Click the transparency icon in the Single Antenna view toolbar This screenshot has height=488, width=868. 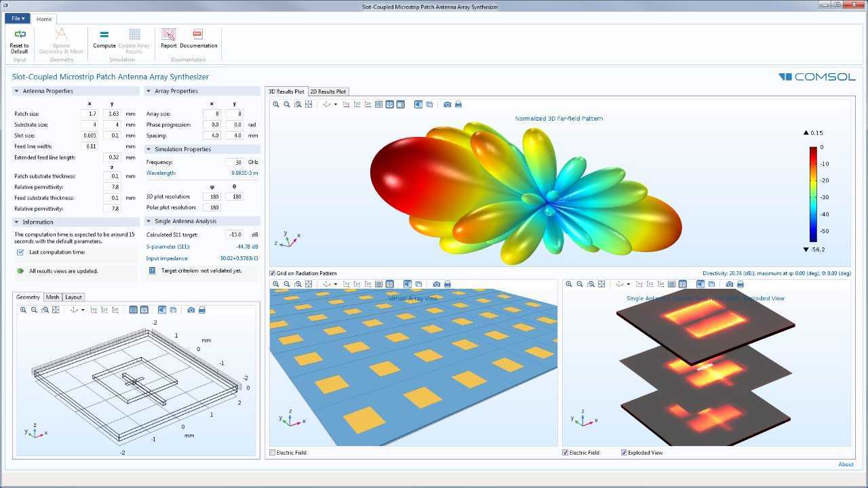(711, 284)
